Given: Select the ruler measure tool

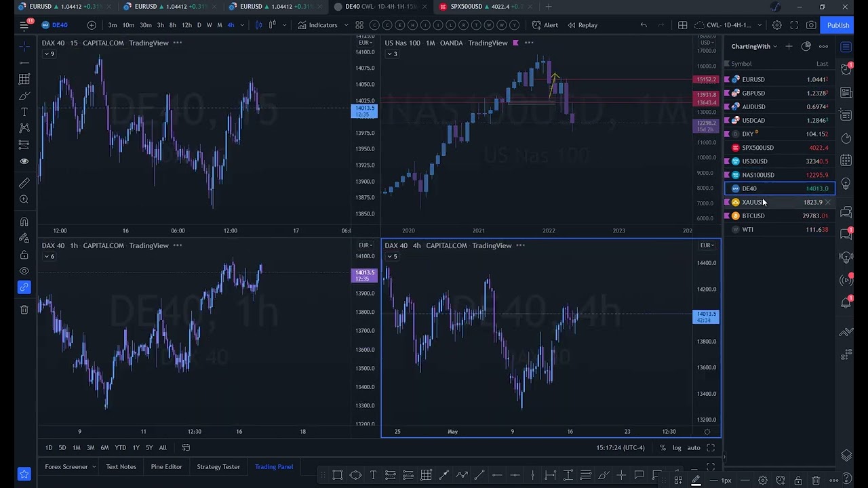Looking at the screenshot, I should pos(24,183).
